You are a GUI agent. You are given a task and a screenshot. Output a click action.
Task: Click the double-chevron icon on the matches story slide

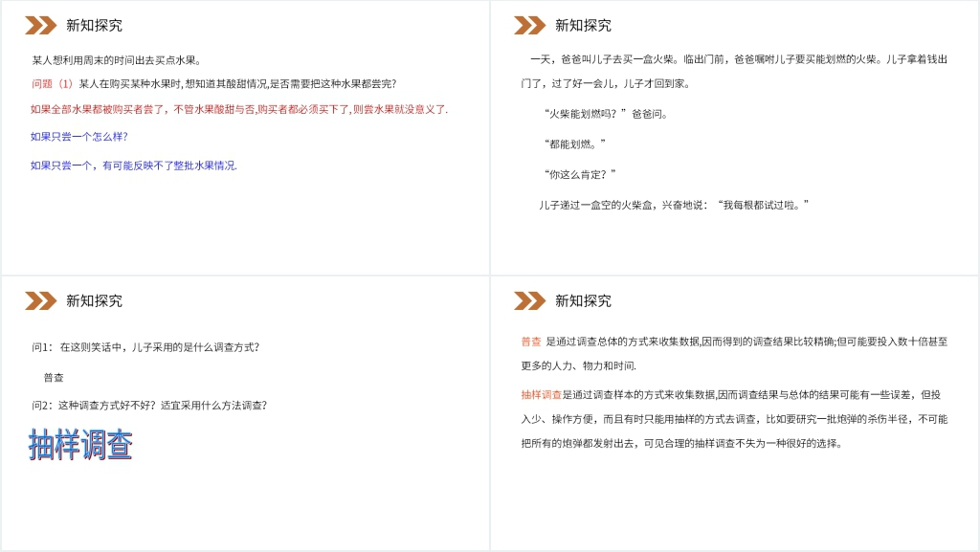(529, 26)
